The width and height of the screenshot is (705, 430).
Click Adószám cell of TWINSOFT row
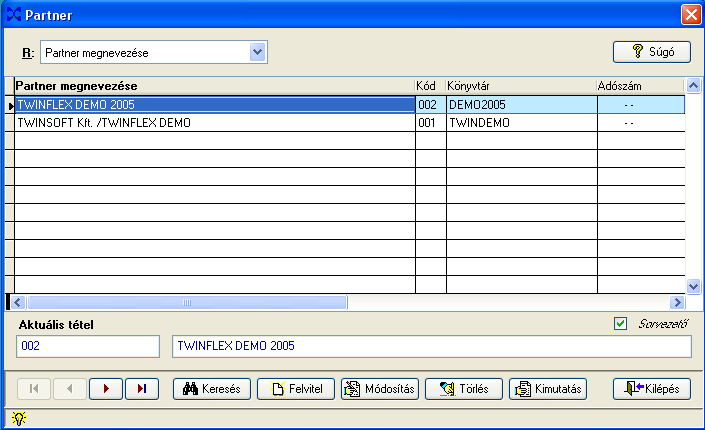tap(641, 123)
